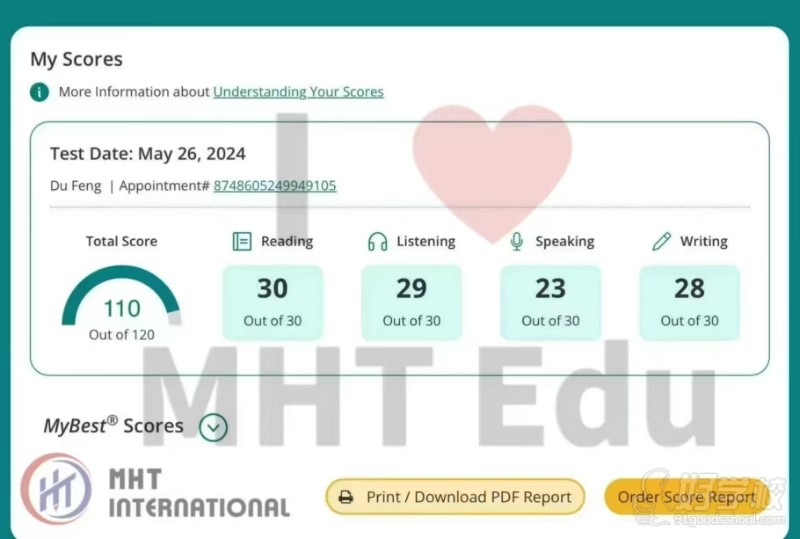
Task: Click the MHT International circular logo
Action: point(58,490)
